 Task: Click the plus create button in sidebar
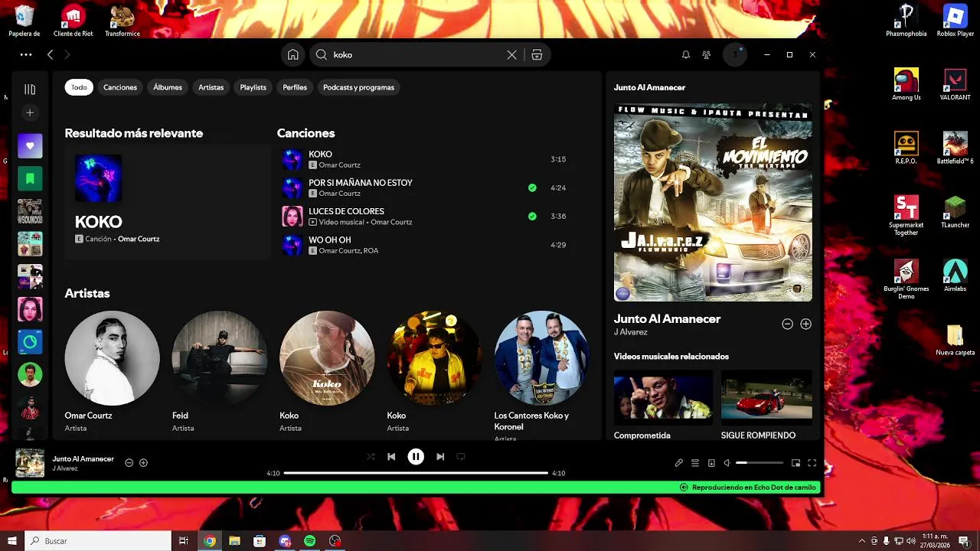(x=30, y=112)
